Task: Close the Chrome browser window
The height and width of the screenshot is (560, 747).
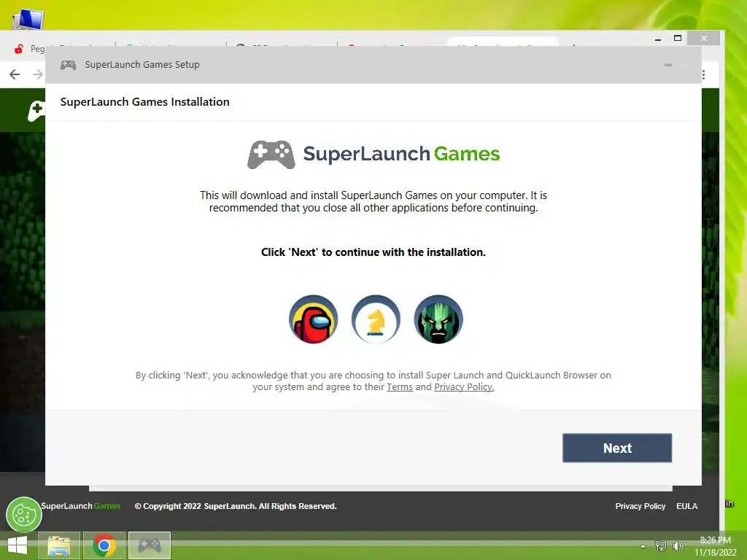Action: click(704, 38)
